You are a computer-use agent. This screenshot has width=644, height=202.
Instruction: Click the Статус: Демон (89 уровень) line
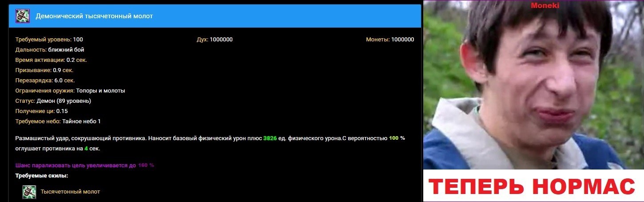click(53, 101)
